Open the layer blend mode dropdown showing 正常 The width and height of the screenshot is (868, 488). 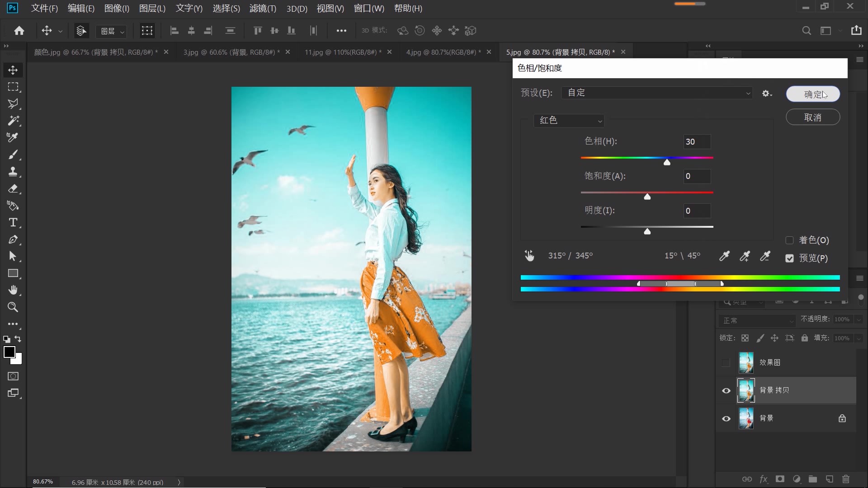tap(757, 320)
